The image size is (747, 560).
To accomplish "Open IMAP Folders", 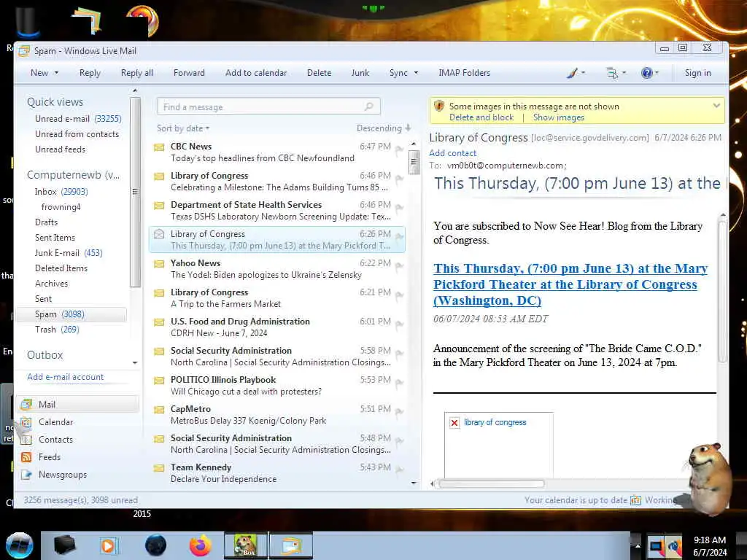I will point(465,73).
